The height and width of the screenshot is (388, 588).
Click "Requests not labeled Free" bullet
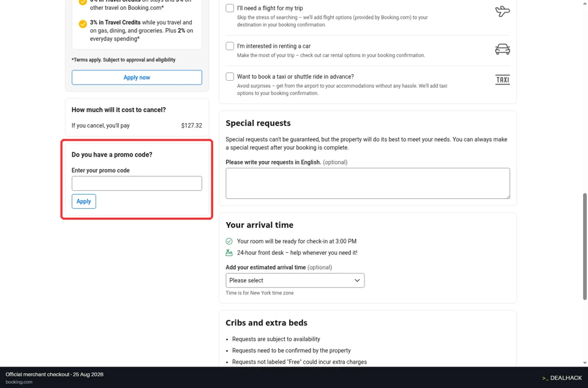[300, 362]
